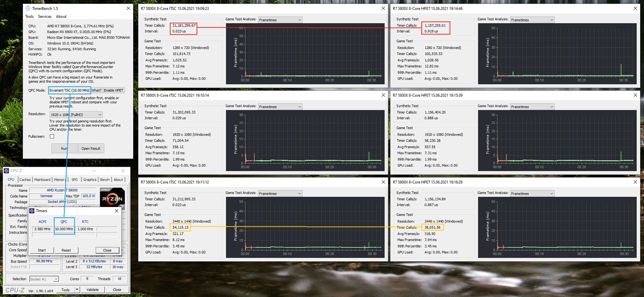Expand the Tools dropdown arrow in CPU-Z
644x297 pixels.
pos(77,290)
